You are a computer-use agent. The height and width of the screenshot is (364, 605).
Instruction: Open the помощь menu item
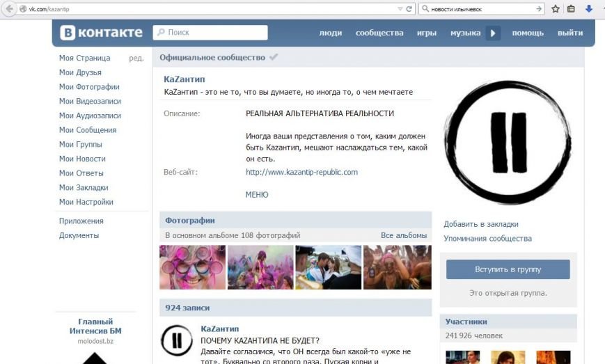528,33
